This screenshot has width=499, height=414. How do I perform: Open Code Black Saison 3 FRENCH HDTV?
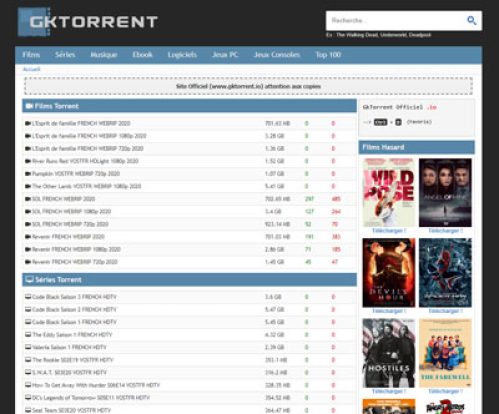pyautogui.click(x=74, y=297)
